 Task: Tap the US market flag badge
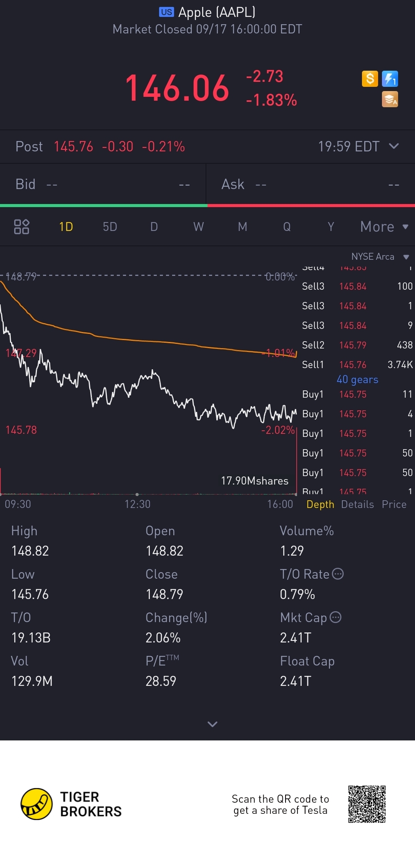(166, 12)
